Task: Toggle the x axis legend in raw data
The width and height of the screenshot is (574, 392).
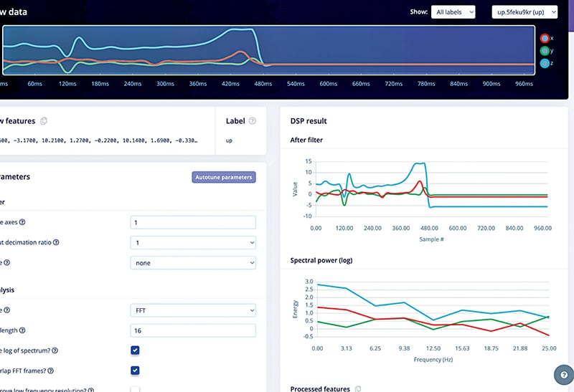Action: pyautogui.click(x=545, y=37)
